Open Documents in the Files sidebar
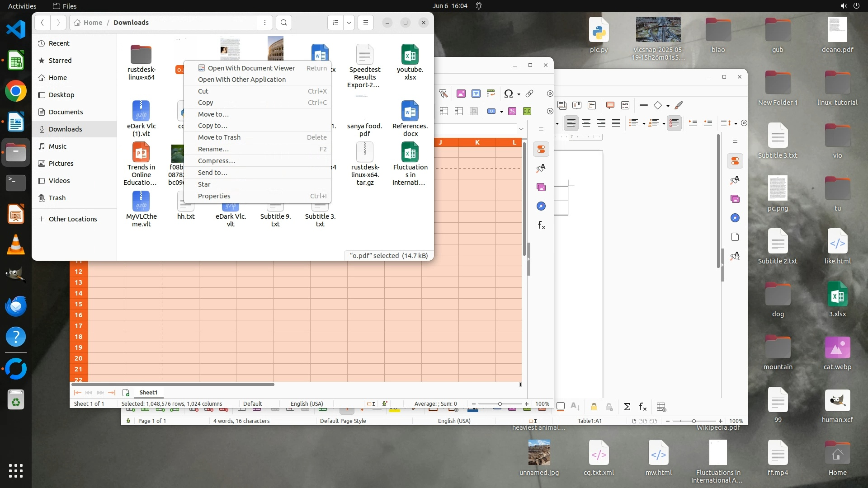 (66, 112)
